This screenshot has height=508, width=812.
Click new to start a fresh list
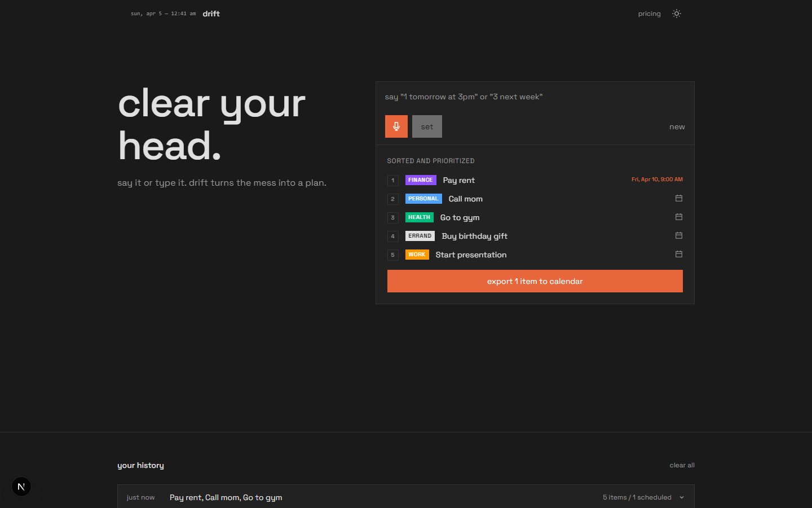(677, 127)
